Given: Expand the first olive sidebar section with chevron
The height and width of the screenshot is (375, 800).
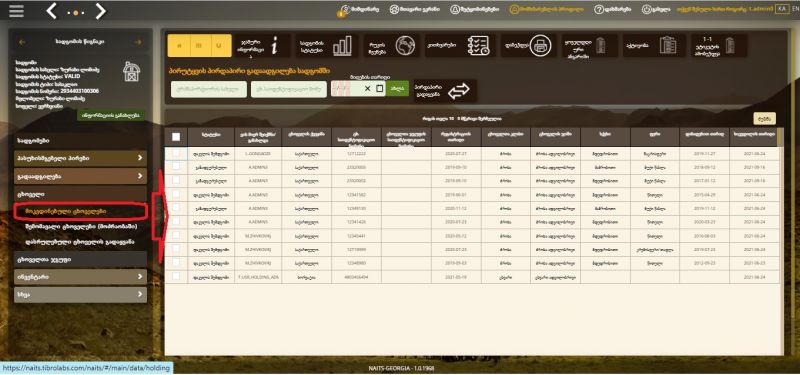Looking at the screenshot, I should pos(81,158).
